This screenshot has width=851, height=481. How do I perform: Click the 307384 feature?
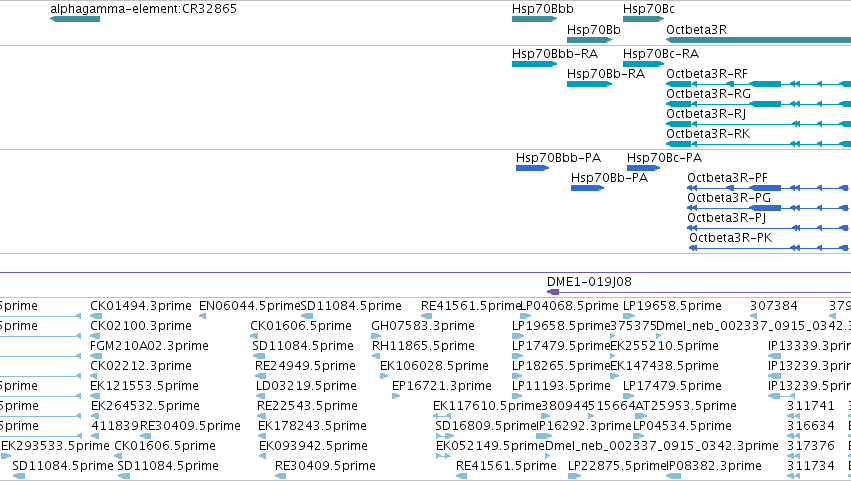click(753, 317)
